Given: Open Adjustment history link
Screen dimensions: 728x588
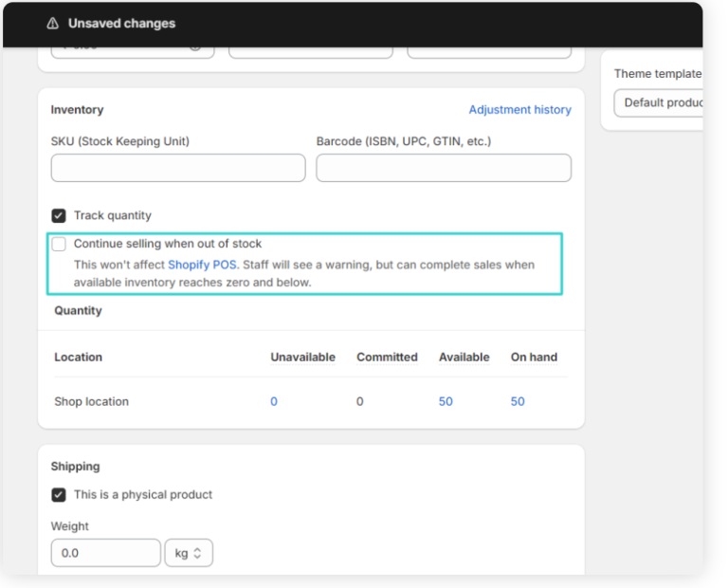Looking at the screenshot, I should pos(519,110).
